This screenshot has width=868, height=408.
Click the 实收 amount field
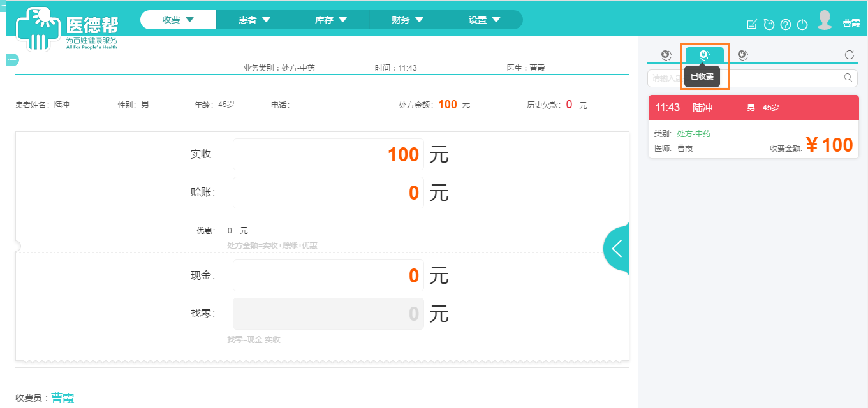(x=328, y=154)
